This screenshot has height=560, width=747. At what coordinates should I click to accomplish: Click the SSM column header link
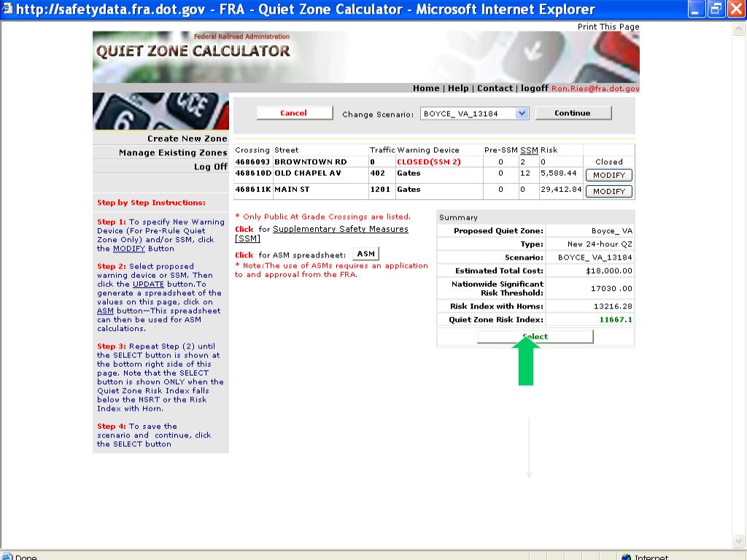[x=529, y=150]
